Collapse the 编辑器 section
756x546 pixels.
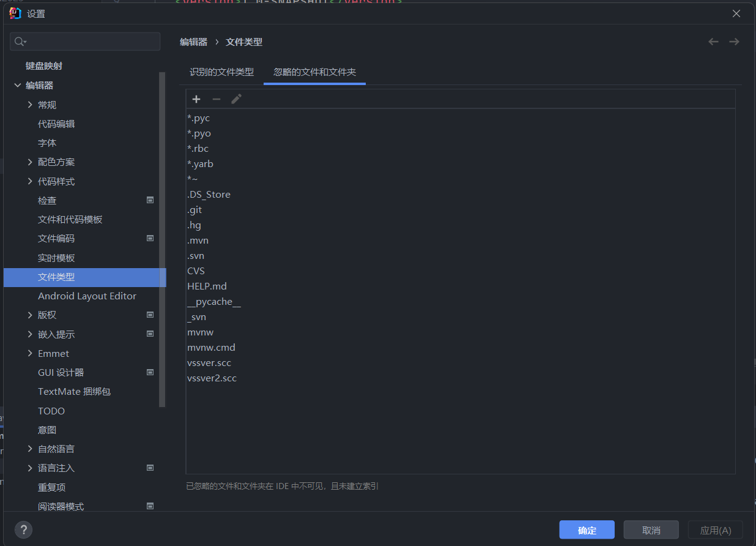pos(18,86)
